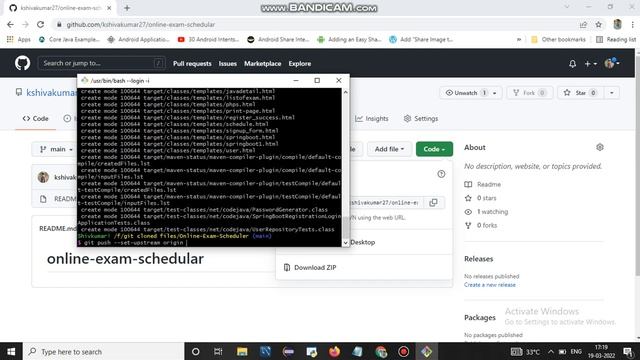Expand the Star lists dropdown arrow
This screenshot has height=360, width=640.
pyautogui.click(x=611, y=93)
